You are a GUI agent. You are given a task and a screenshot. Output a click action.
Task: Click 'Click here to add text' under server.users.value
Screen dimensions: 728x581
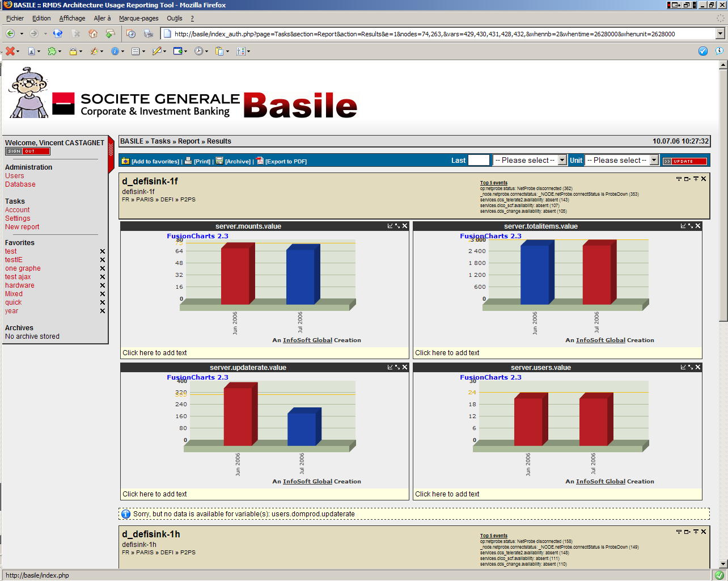pos(447,494)
